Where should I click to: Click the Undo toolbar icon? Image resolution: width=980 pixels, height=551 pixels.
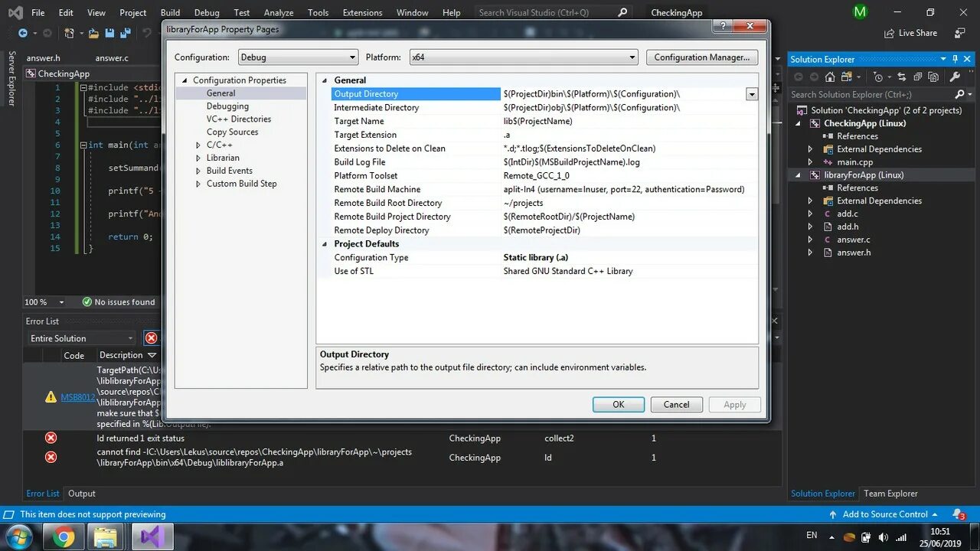(147, 33)
